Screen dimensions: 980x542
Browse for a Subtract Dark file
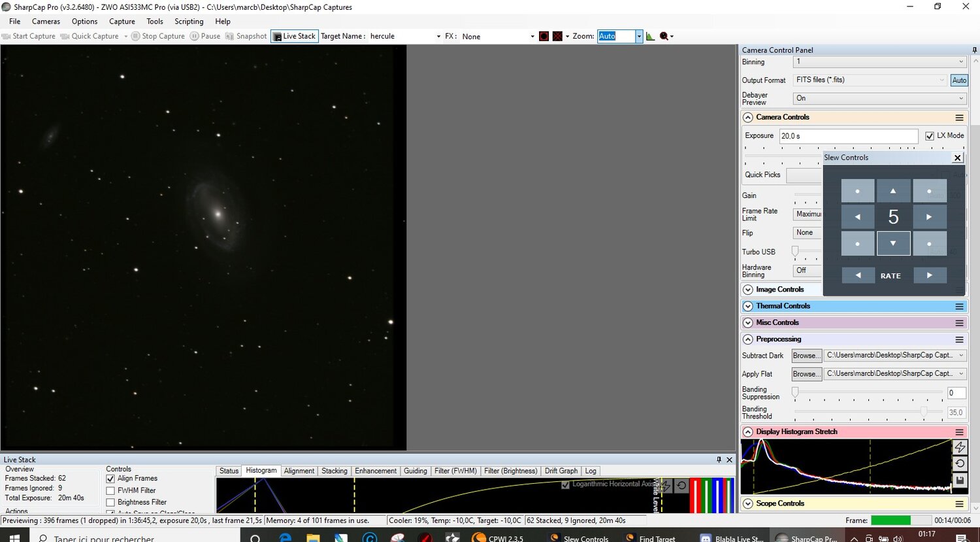tap(806, 355)
